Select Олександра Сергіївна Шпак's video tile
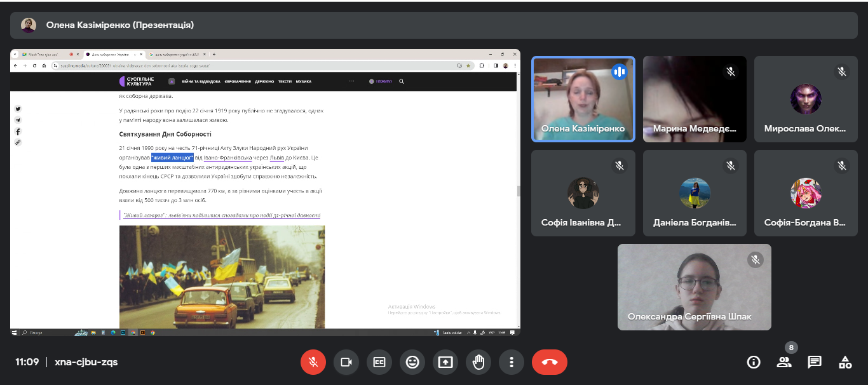The image size is (868, 385). click(694, 287)
